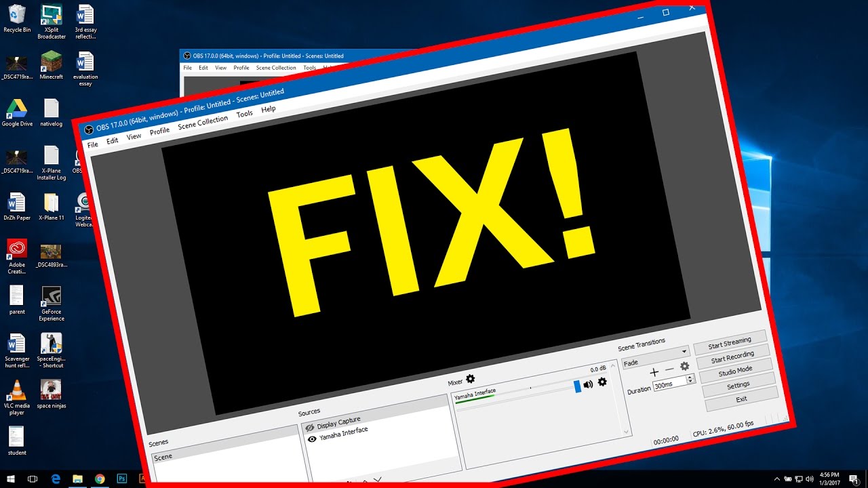Open the taskbar clock showing 4:56 PM
868x488 pixels.
click(x=829, y=479)
